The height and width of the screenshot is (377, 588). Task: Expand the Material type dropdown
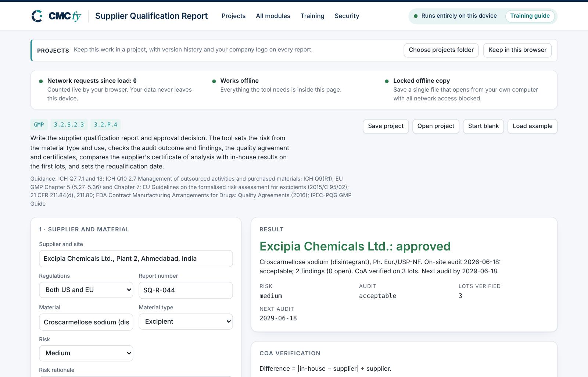[186, 321]
